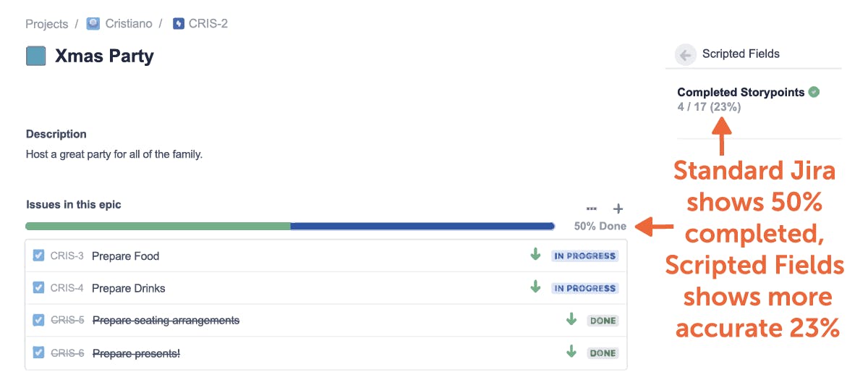Open the more options ellipsis for epic issues
Screen dimensions: 868x388
(x=592, y=208)
